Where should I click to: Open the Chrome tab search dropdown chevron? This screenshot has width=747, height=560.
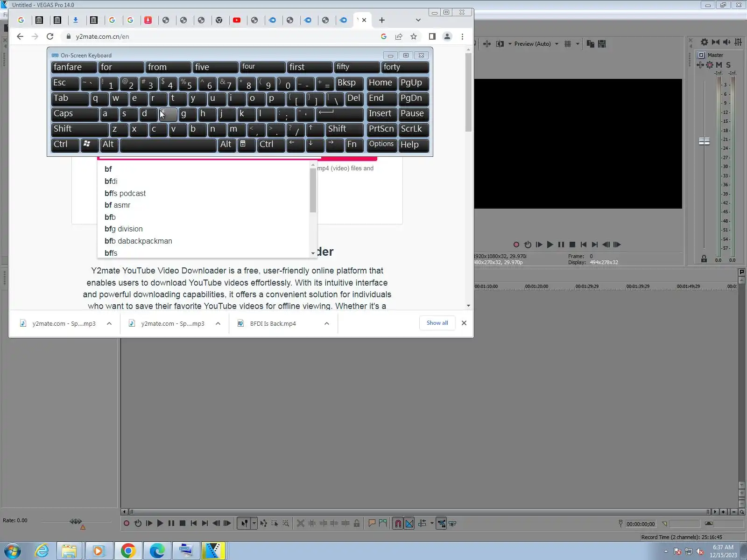coord(418,20)
